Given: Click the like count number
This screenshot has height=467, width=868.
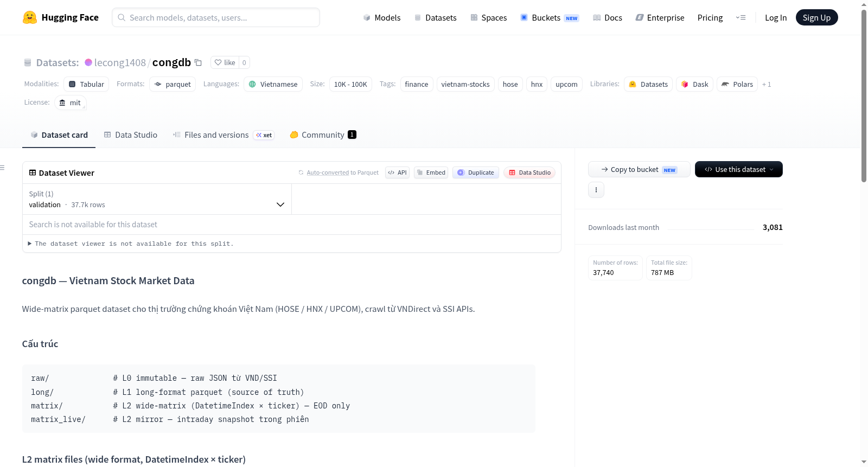Looking at the screenshot, I should pyautogui.click(x=244, y=62).
